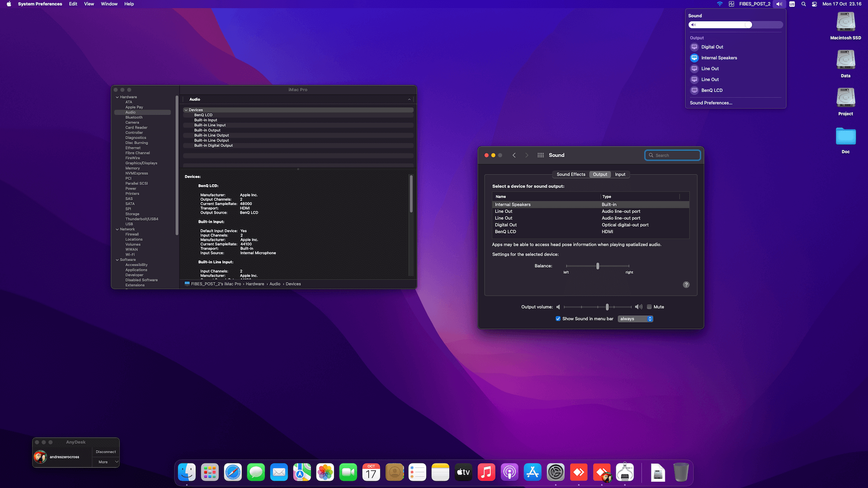This screenshot has height=488, width=868.
Task: Click System Preferences gear icon in Dock
Action: 556,473
